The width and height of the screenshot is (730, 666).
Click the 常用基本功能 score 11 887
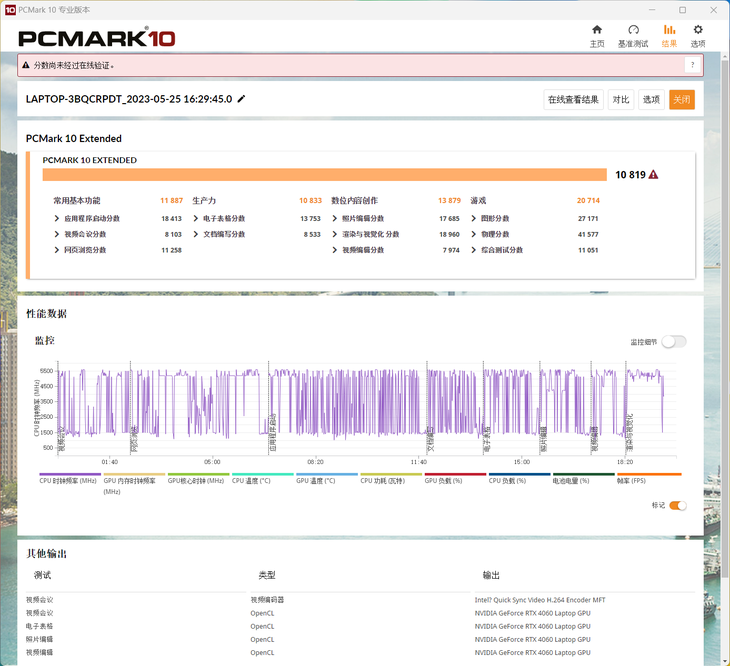pyautogui.click(x=171, y=201)
